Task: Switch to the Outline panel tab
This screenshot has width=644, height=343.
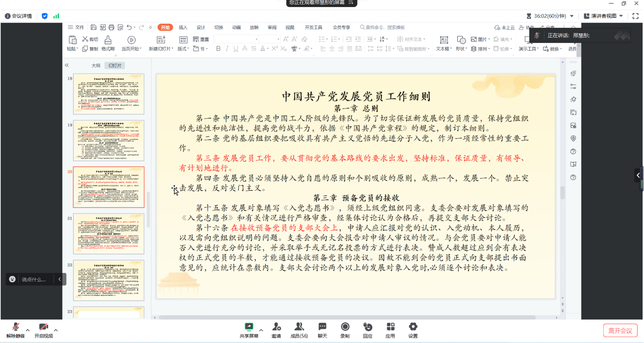Action: point(96,65)
